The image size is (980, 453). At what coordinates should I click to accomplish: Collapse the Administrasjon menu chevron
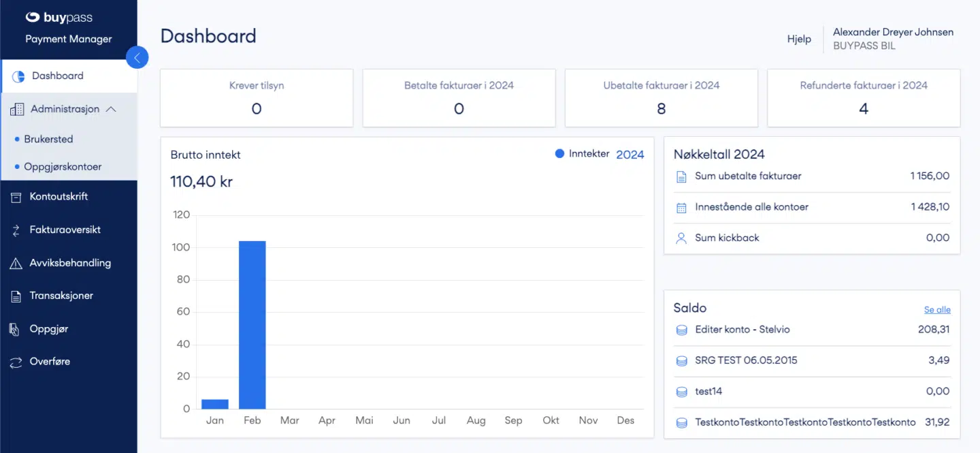(x=111, y=109)
